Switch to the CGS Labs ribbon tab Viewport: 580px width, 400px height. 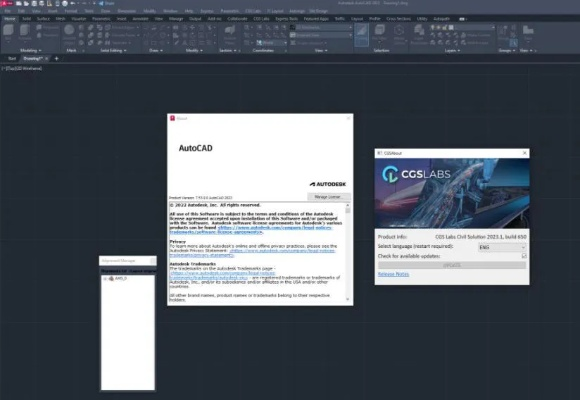coord(261,19)
